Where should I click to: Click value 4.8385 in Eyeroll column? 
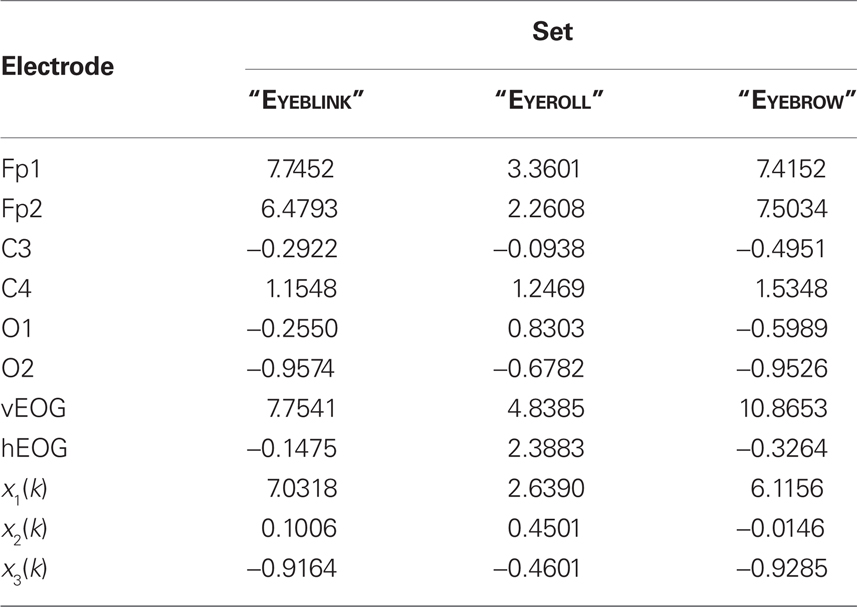[x=546, y=408]
